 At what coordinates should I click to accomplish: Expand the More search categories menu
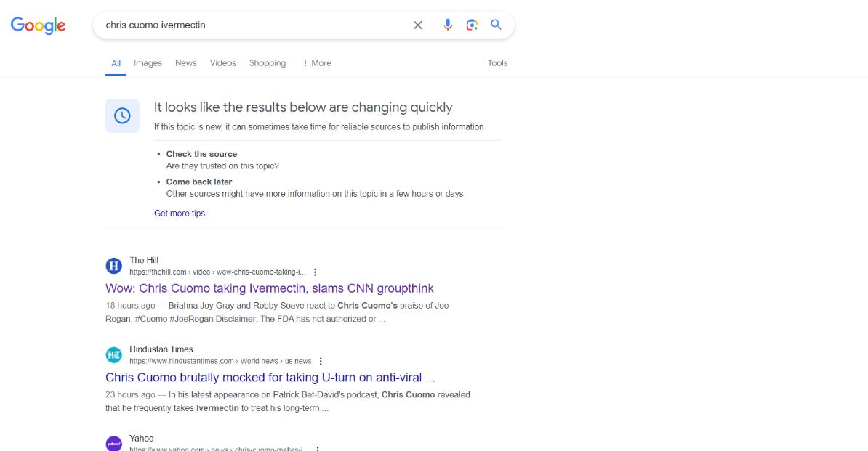(317, 63)
